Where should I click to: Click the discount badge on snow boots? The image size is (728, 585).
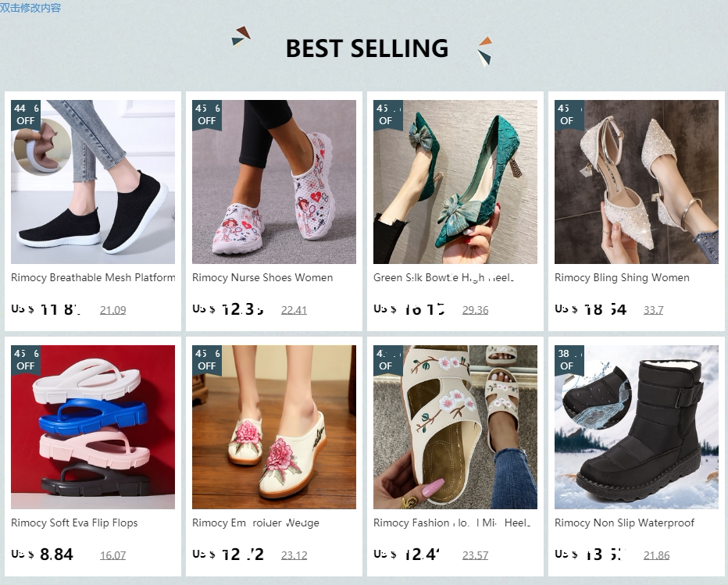(569, 359)
